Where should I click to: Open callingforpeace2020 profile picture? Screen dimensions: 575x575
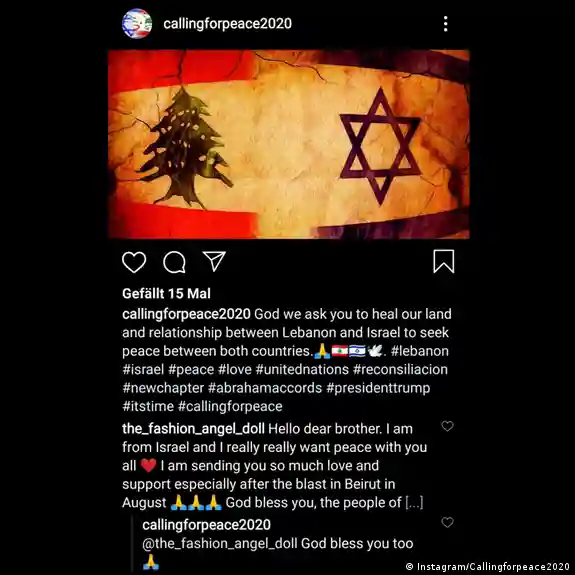pos(137,23)
